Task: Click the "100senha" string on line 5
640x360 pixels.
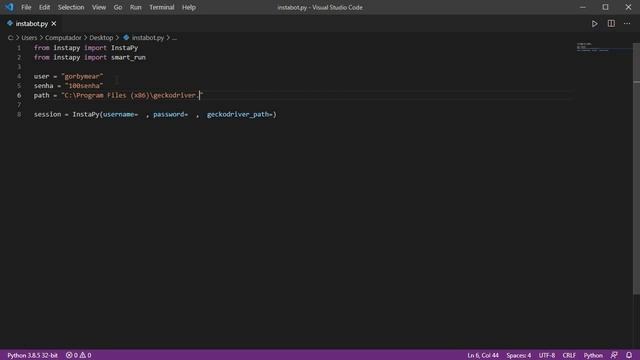Action: [84, 86]
